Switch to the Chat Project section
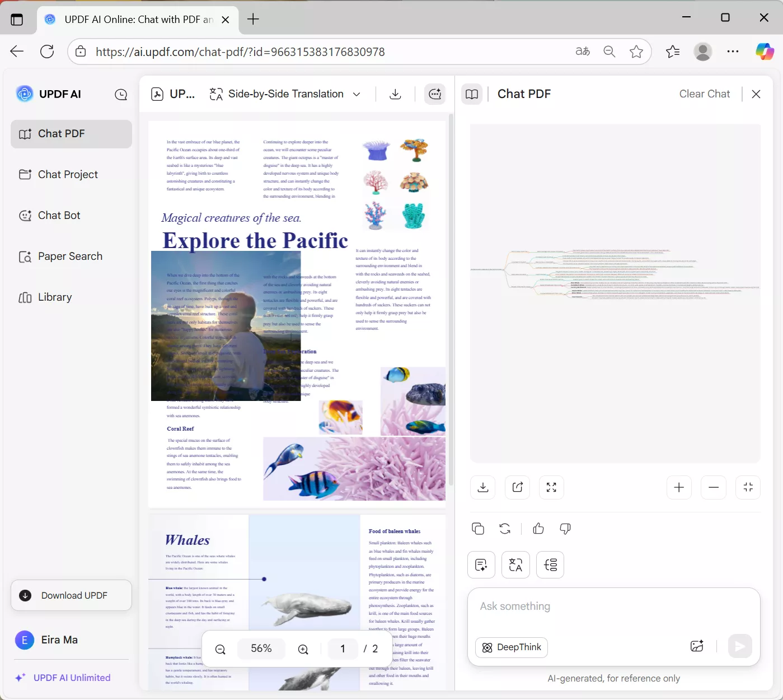 tap(67, 174)
